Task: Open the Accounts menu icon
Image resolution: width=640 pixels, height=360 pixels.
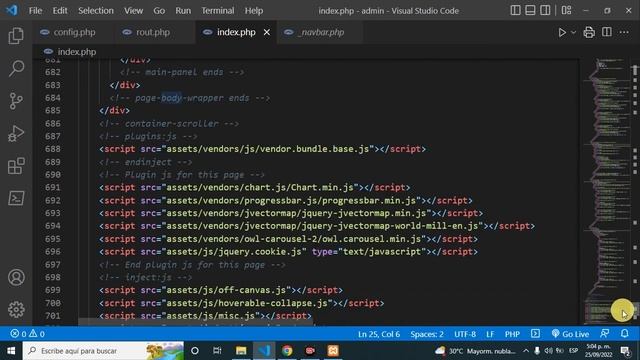Action: pyautogui.click(x=16, y=277)
